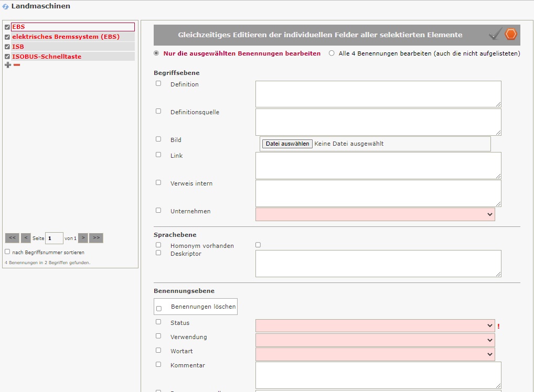Open the Wortart dropdown list
The height and width of the screenshot is (392, 534).
tap(375, 354)
